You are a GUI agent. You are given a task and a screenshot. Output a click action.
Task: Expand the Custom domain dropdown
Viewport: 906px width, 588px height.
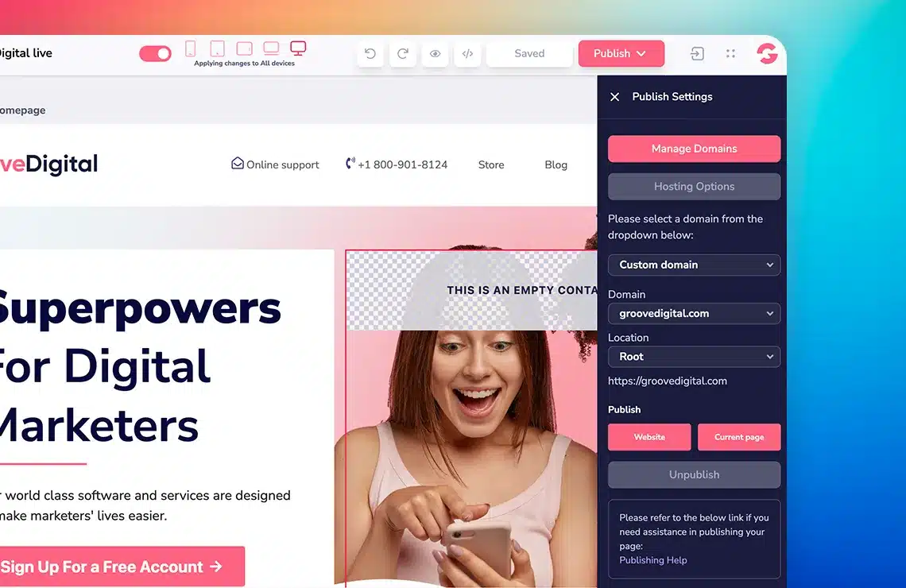[694, 265]
